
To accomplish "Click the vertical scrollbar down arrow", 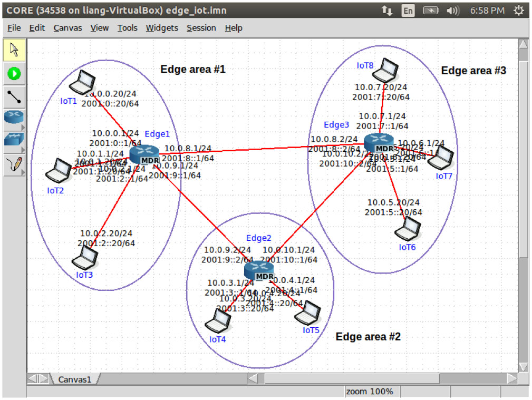I will tap(523, 366).
